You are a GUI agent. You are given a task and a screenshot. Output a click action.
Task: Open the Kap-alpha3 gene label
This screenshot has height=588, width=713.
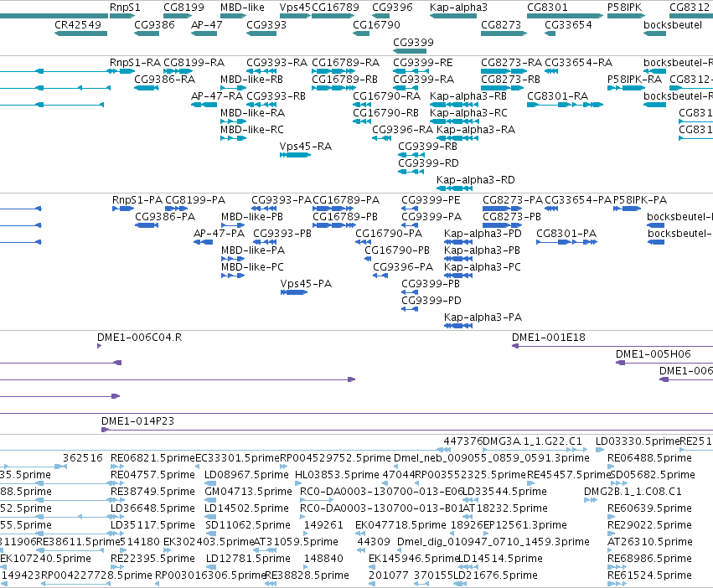(458, 8)
